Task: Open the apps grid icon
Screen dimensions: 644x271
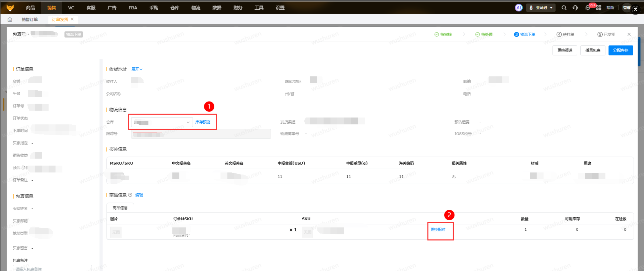Action: click(599, 8)
